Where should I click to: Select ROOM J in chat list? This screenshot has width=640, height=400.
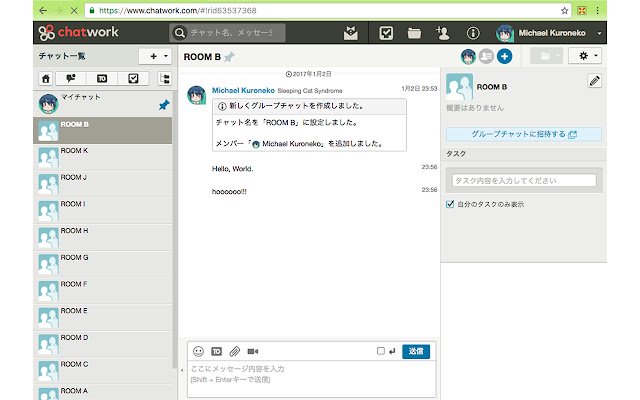click(x=102, y=184)
